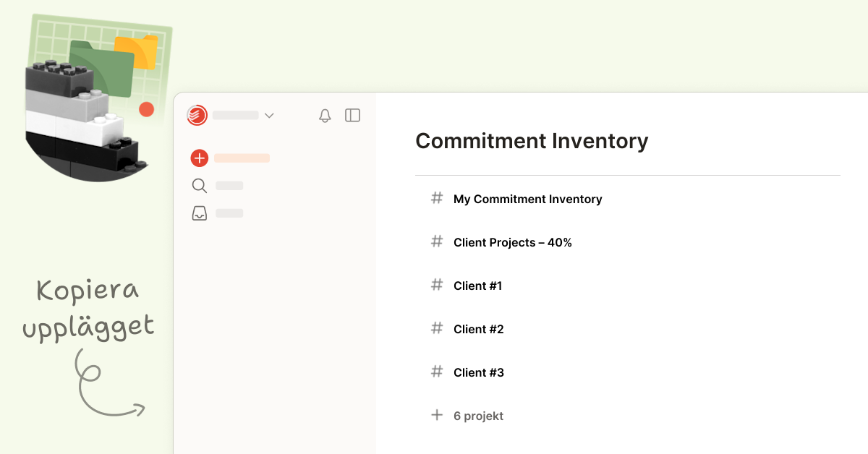
Task: Select the Client #3 project
Action: [x=479, y=372]
